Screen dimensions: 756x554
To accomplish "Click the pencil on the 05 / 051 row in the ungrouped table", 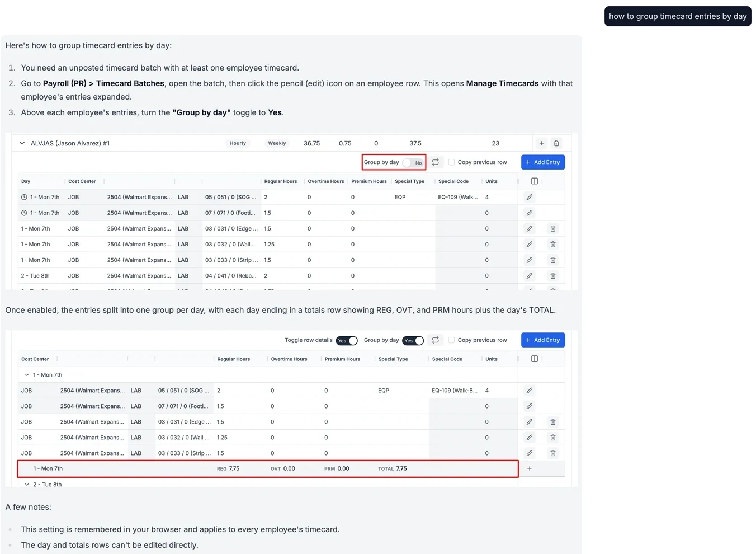I will coord(530,198).
